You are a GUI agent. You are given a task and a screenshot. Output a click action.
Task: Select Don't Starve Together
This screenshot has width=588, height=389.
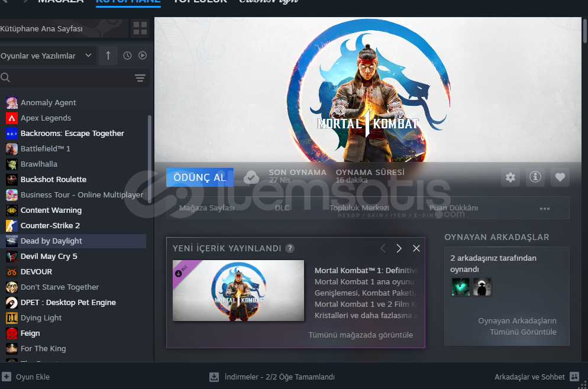tap(73, 287)
